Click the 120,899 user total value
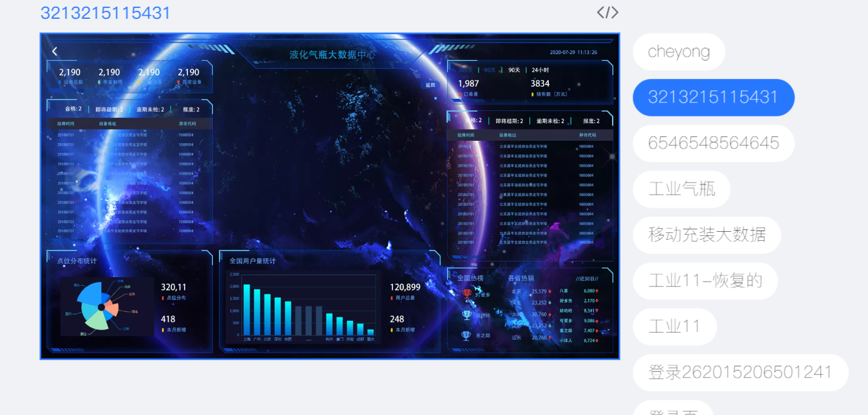 coord(405,287)
